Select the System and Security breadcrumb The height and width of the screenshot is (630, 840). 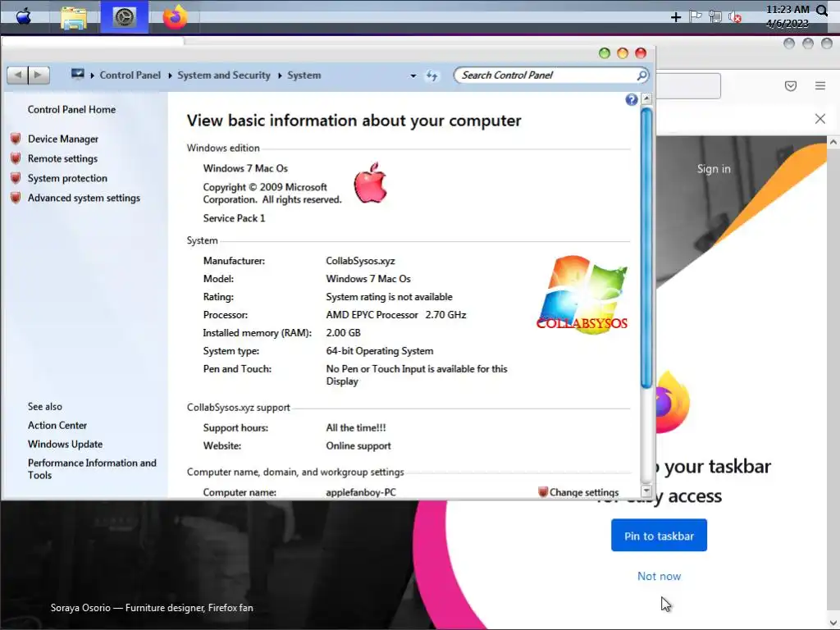[x=224, y=75]
